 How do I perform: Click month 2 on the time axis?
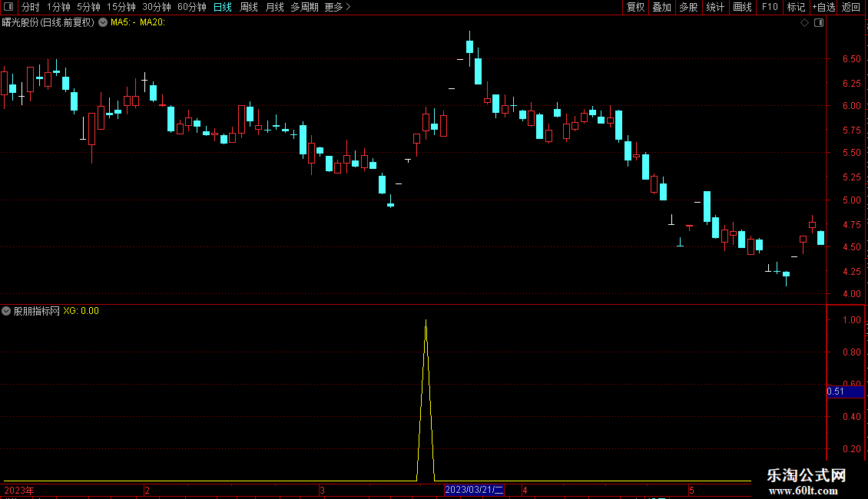click(147, 490)
